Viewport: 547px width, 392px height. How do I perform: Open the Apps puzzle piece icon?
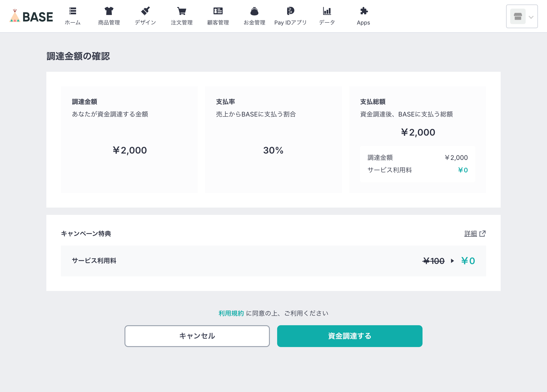(363, 11)
